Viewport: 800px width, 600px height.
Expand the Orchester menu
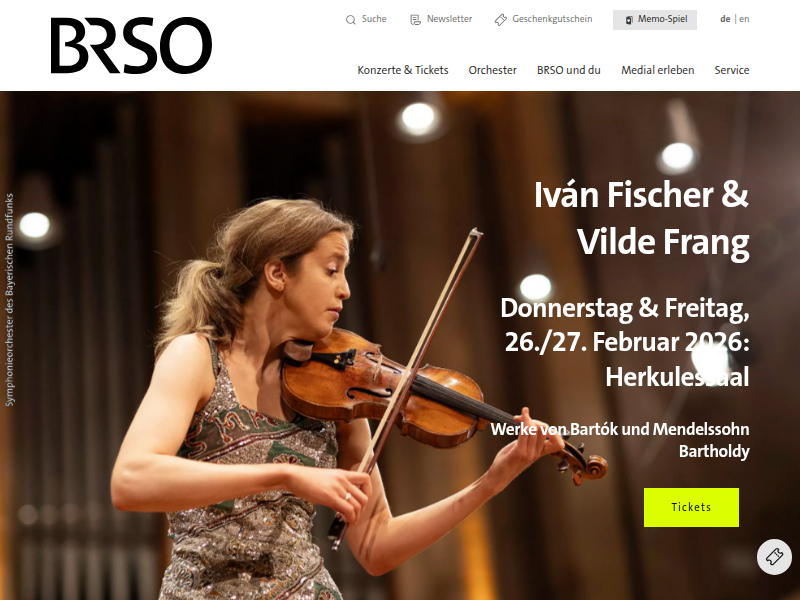pos(492,70)
